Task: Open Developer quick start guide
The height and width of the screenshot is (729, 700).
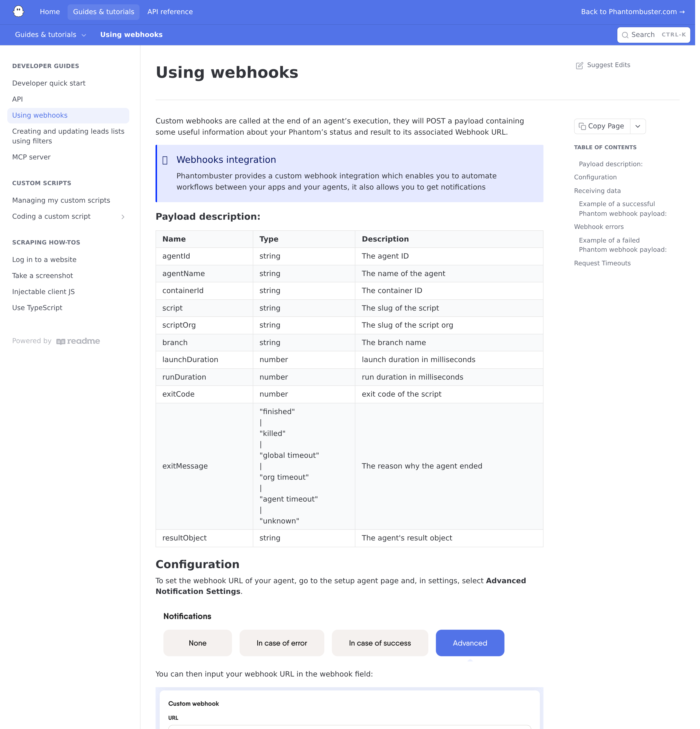Action: pyautogui.click(x=49, y=83)
